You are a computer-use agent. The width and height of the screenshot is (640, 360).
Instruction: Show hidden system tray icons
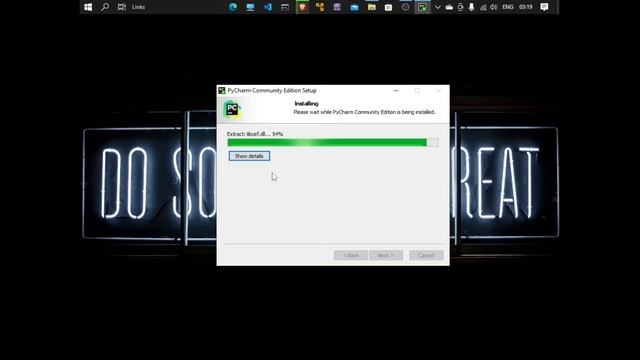pos(438,7)
